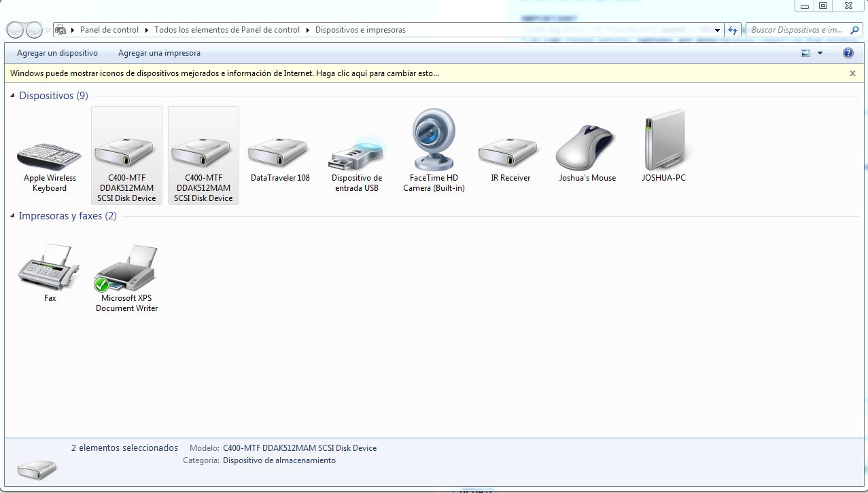Click the yellow information bar message
The height and width of the screenshot is (493, 868).
click(225, 73)
